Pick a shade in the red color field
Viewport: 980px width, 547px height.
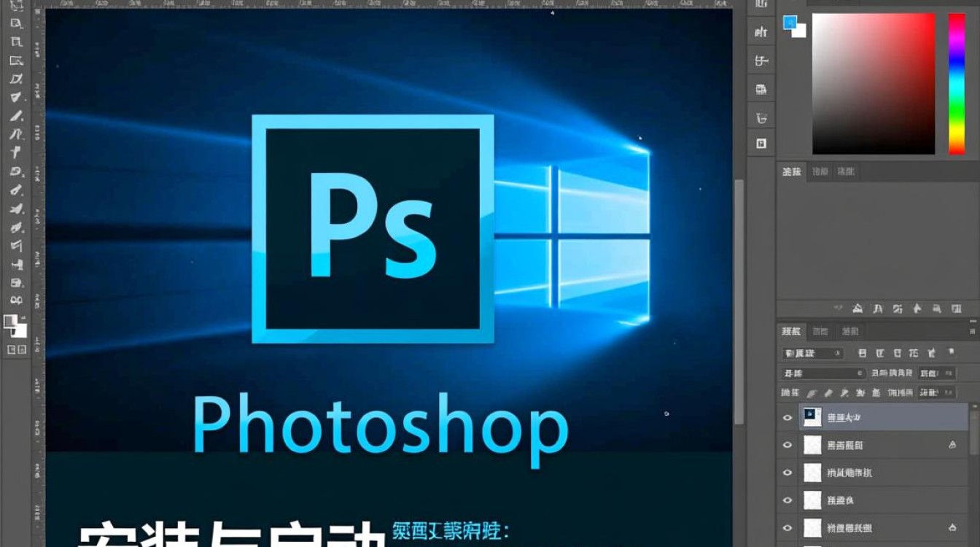click(874, 83)
